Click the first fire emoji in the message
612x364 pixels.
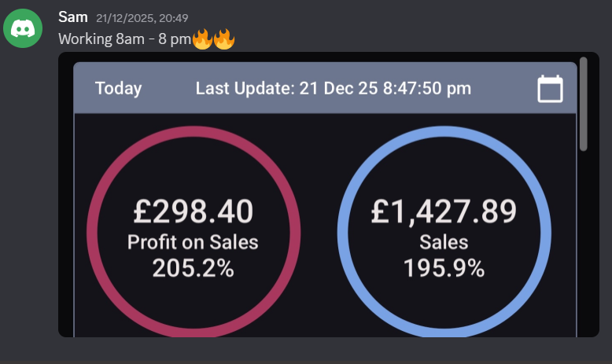point(203,39)
